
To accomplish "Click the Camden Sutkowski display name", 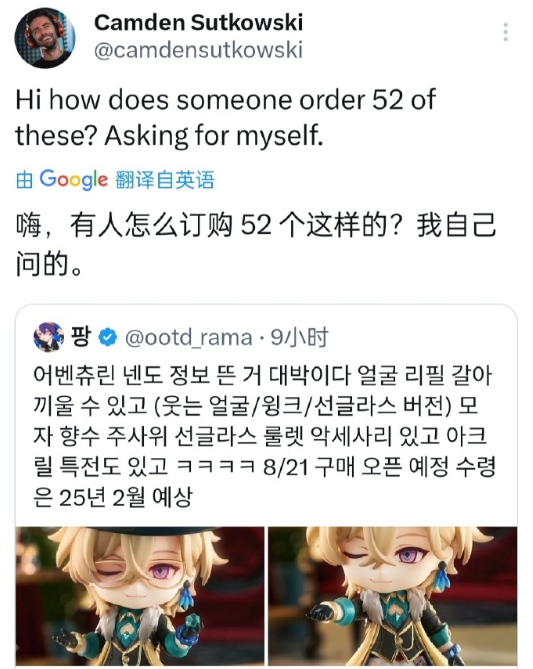I will pos(198,23).
